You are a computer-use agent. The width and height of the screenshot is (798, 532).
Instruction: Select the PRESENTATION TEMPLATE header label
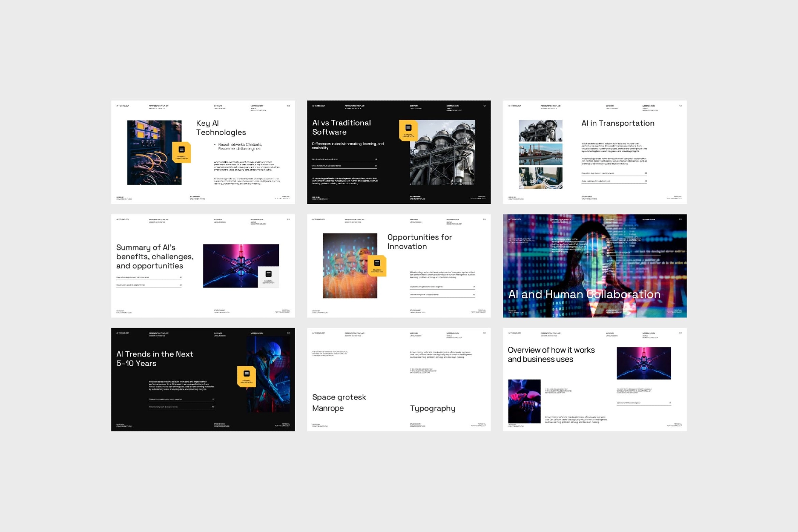click(x=159, y=106)
